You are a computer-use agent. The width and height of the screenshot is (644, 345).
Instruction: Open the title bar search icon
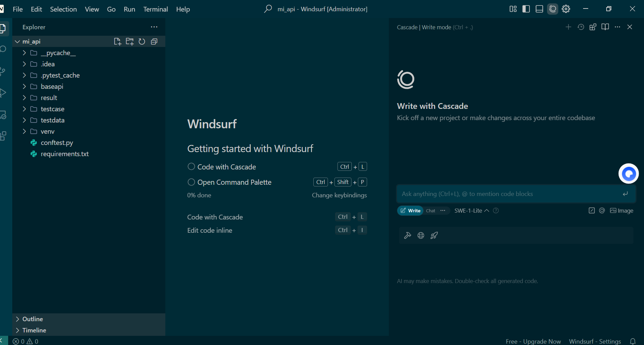[268, 9]
